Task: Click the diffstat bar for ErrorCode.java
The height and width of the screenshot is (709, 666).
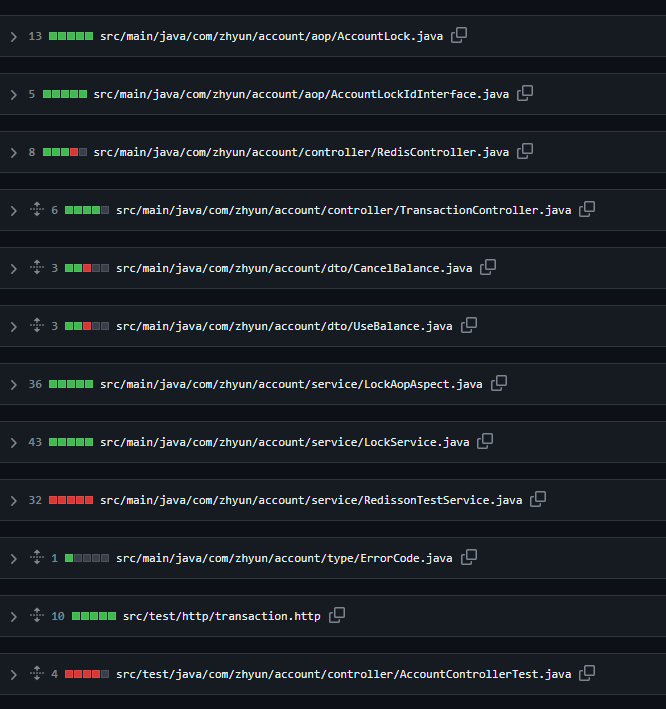Action: (87, 558)
